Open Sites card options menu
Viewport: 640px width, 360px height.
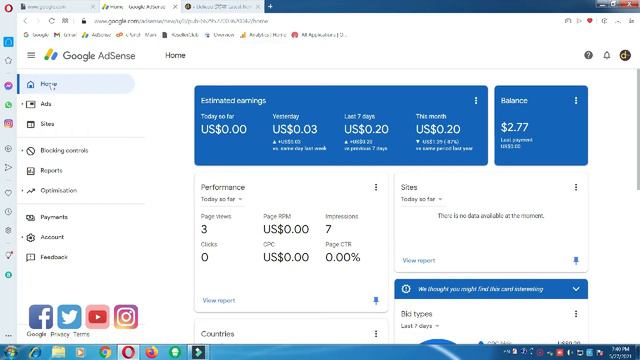tap(576, 187)
